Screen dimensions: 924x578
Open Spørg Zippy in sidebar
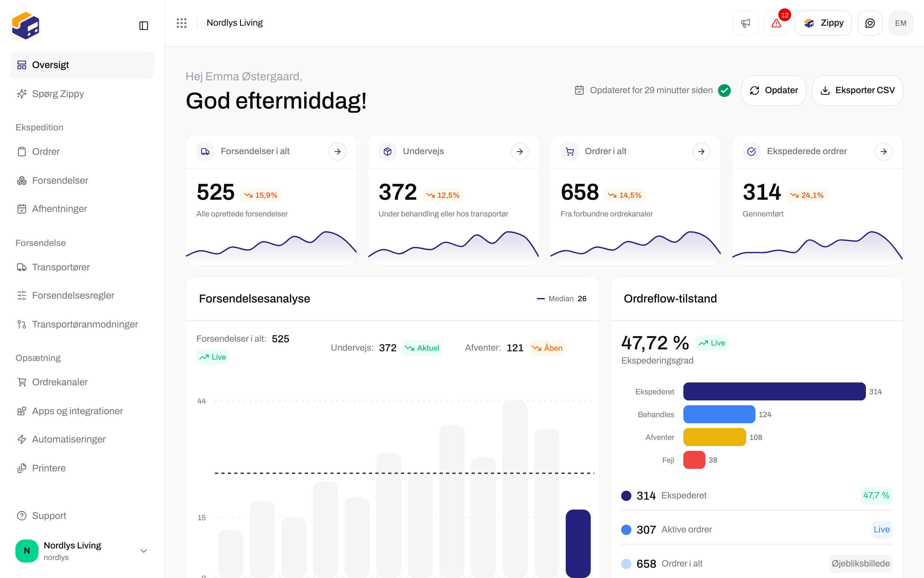click(82, 94)
